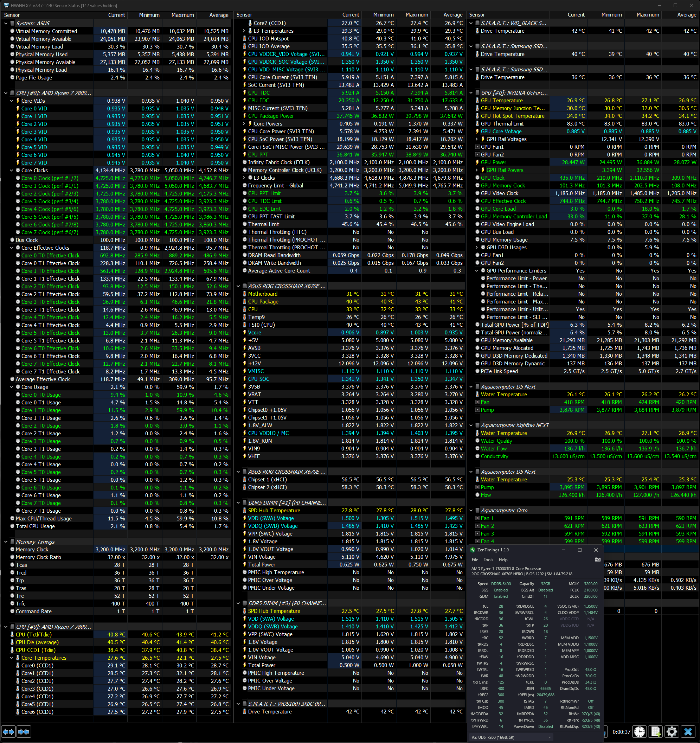The height and width of the screenshot is (743, 700).
Task: Expand the L3 Temperatures group
Action: 244,31
